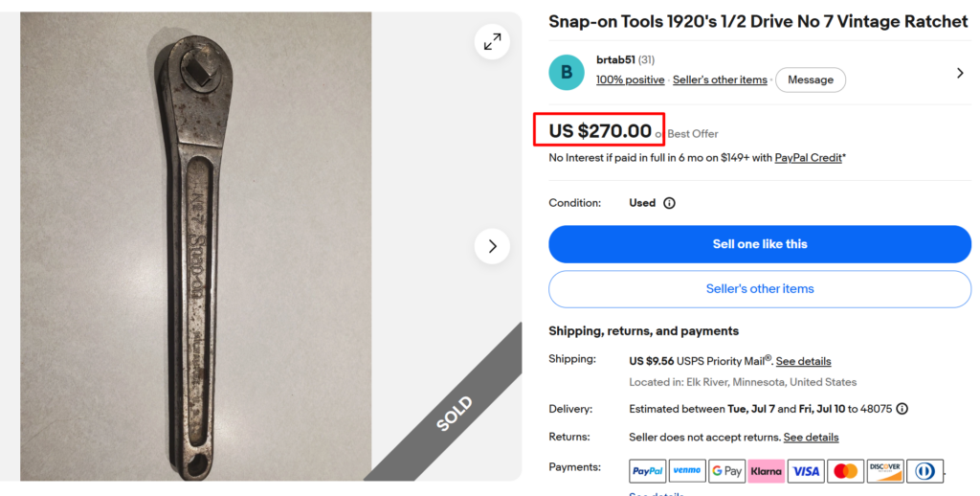Select the Google Pay payment icon
The height and width of the screenshot is (496, 980).
(726, 471)
